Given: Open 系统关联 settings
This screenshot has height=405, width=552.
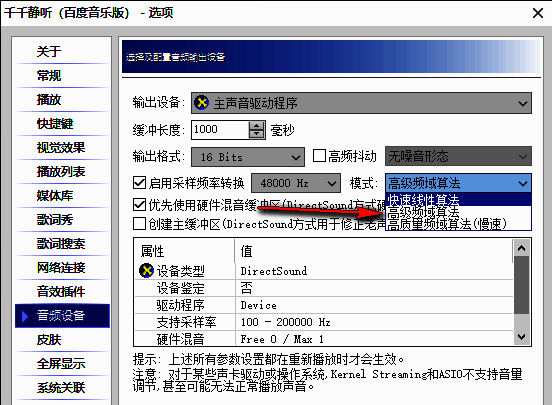Looking at the screenshot, I should point(61,388).
